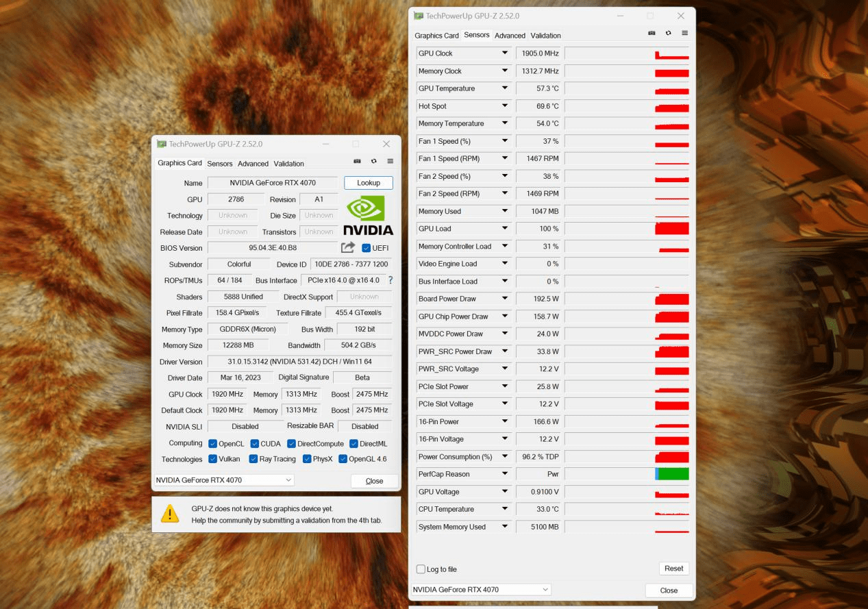The width and height of the screenshot is (868, 609).
Task: Click the BIOS Version value field
Action: (273, 248)
